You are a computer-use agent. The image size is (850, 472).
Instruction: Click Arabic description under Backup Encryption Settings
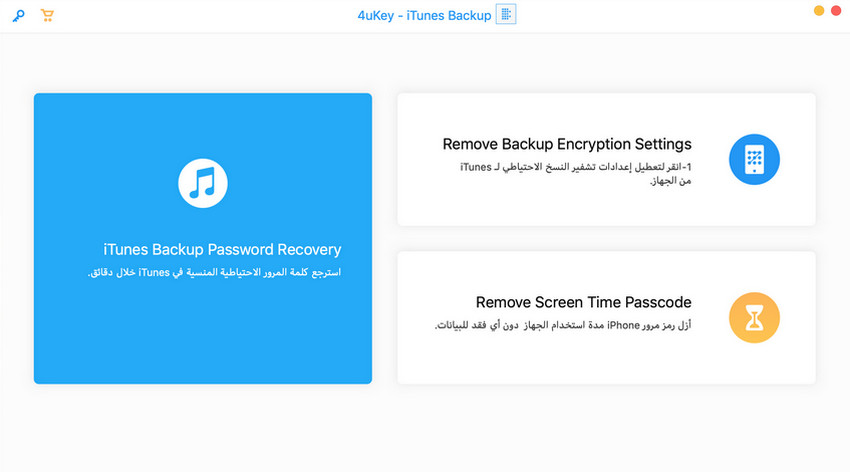pyautogui.click(x=576, y=173)
